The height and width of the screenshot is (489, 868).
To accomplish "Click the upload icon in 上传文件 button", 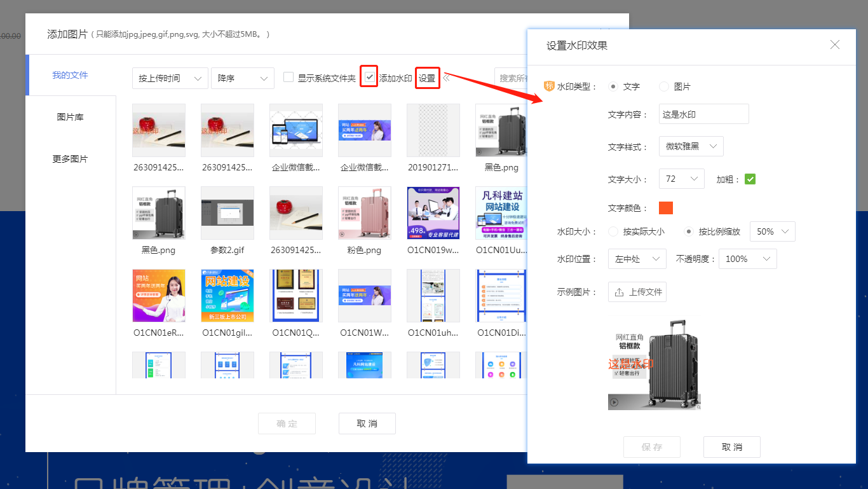I will pos(619,292).
